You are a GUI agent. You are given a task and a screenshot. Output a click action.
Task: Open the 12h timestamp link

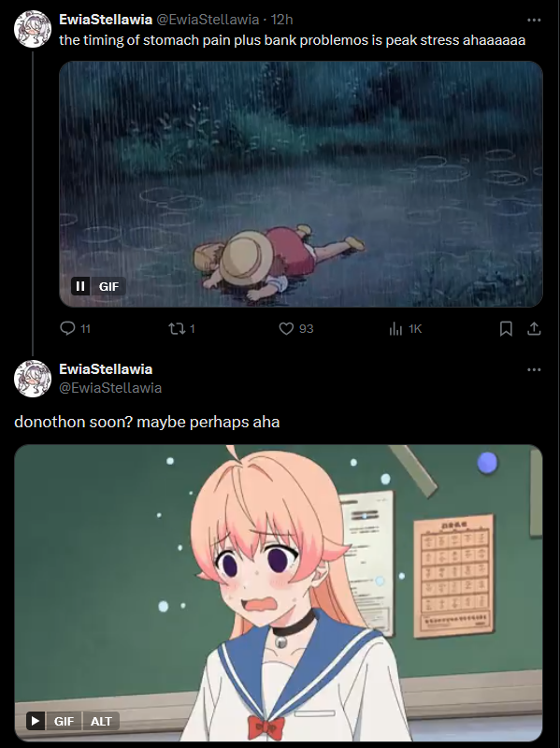(282, 20)
